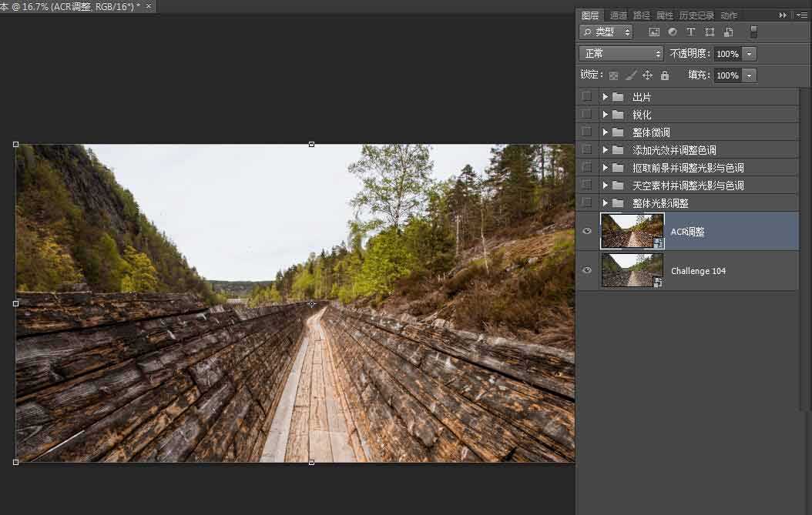The image size is (812, 515).
Task: Click smart object badge on ACR调整 thumbnail
Action: 658,243
